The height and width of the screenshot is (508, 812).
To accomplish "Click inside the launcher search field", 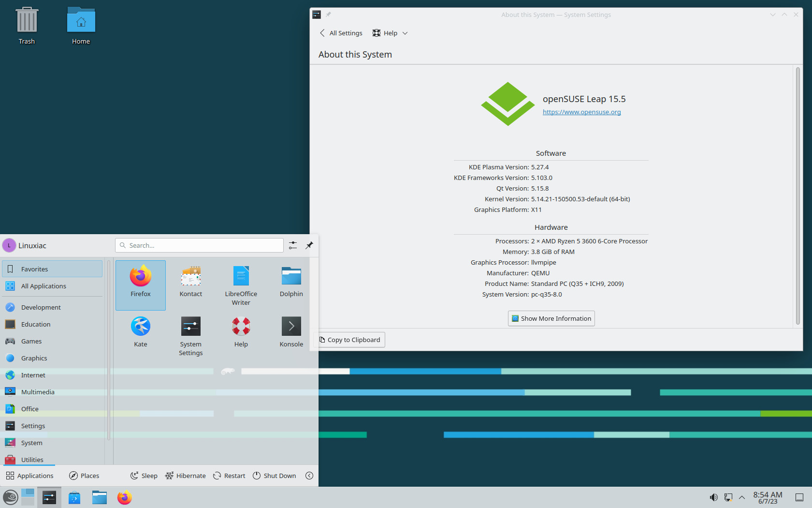I will [x=199, y=245].
